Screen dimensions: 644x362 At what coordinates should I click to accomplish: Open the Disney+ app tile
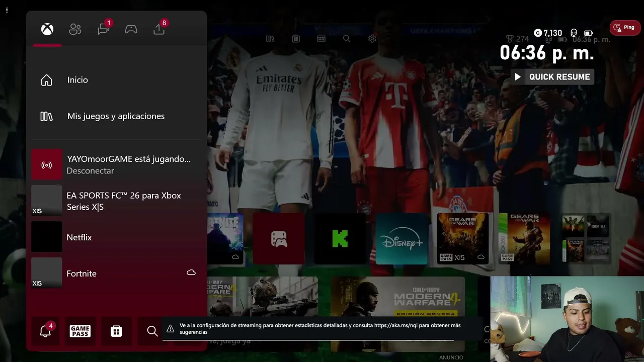click(x=401, y=238)
